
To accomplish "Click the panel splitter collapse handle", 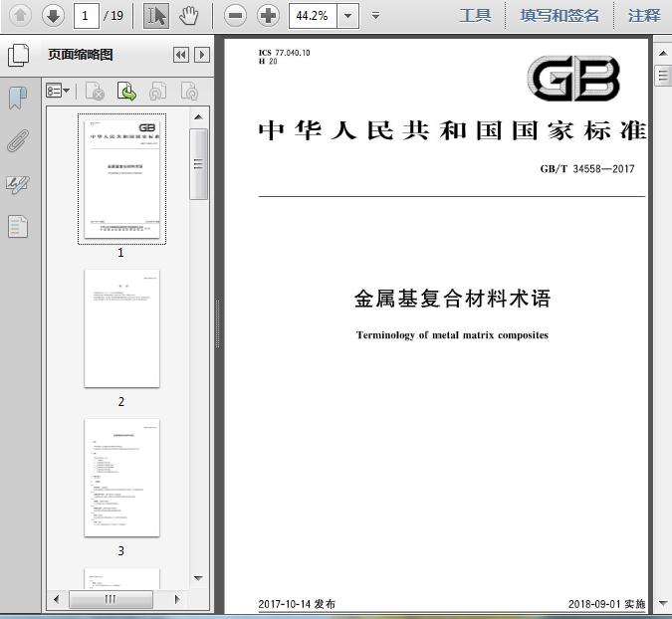I will (x=218, y=323).
